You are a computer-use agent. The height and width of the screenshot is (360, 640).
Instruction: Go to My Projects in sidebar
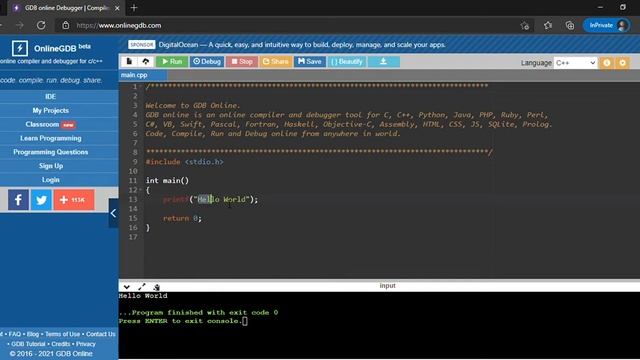[51, 111]
